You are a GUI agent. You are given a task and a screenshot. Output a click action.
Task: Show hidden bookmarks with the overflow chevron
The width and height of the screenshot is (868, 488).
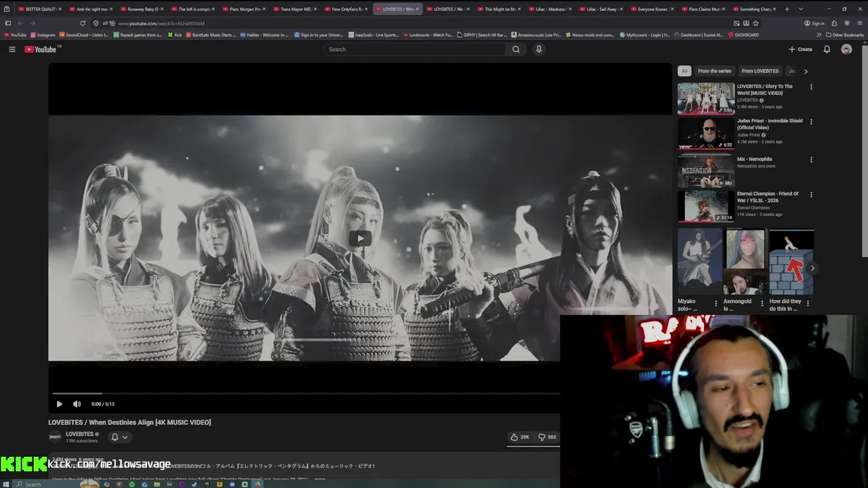pos(818,35)
